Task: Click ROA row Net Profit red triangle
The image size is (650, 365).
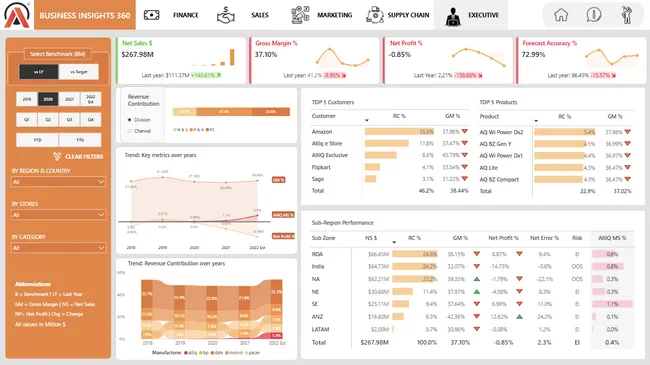Action: click(519, 253)
